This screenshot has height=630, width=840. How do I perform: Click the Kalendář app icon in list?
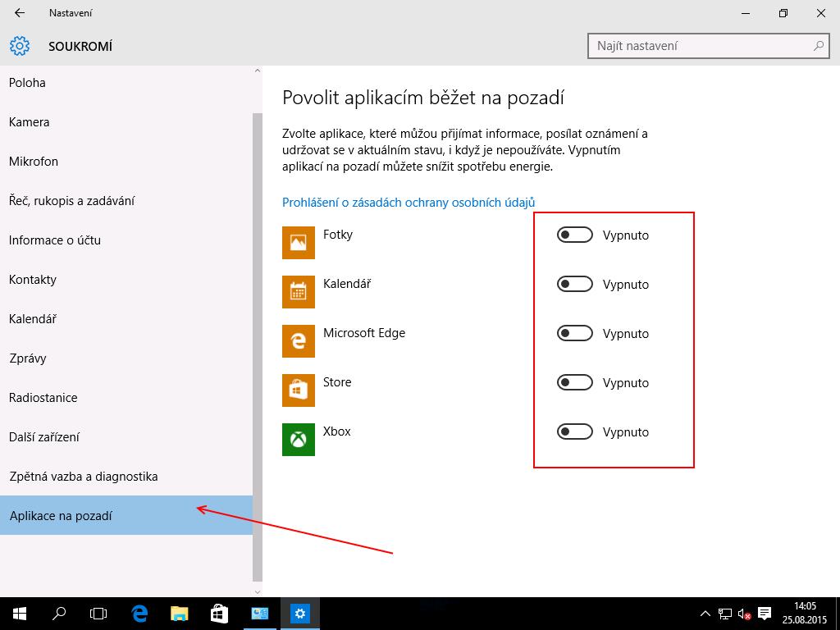[x=299, y=292]
